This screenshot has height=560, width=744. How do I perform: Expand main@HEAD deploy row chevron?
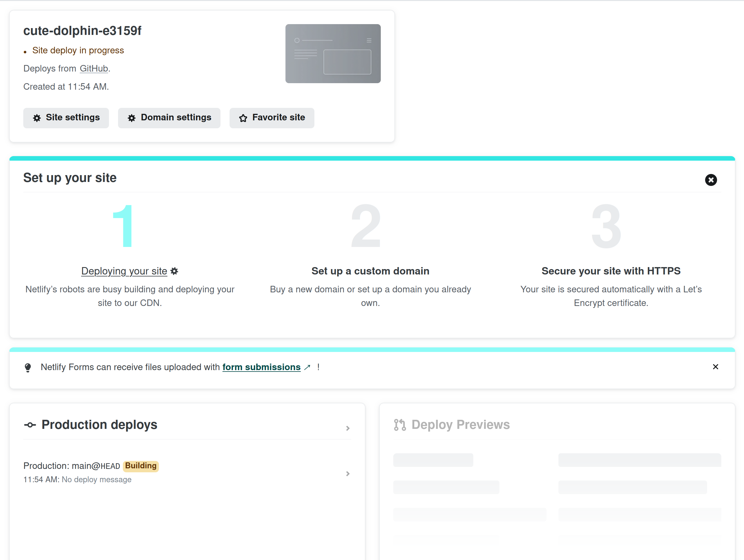(348, 473)
